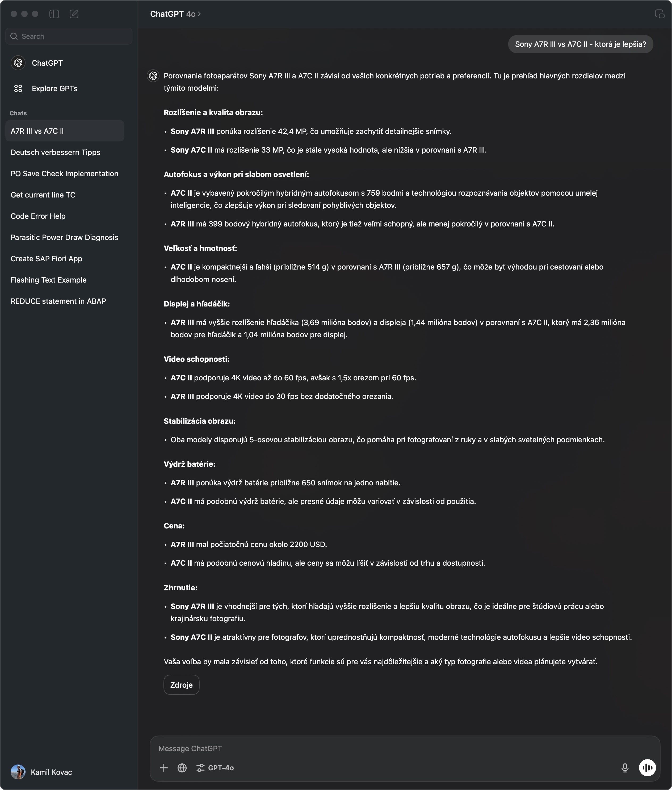This screenshot has width=672, height=790.
Task: Click the microphone dictation icon
Action: pos(625,767)
